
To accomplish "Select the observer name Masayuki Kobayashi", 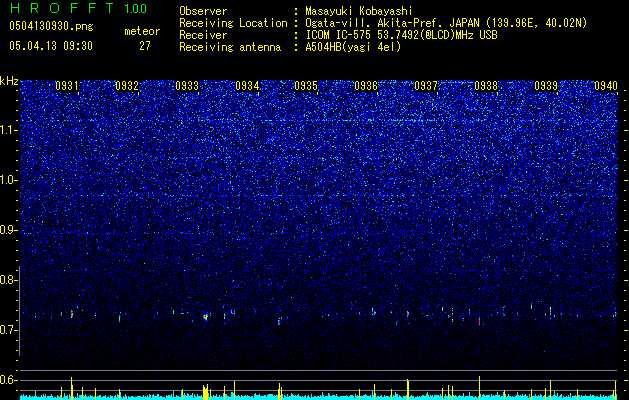I will (359, 11).
